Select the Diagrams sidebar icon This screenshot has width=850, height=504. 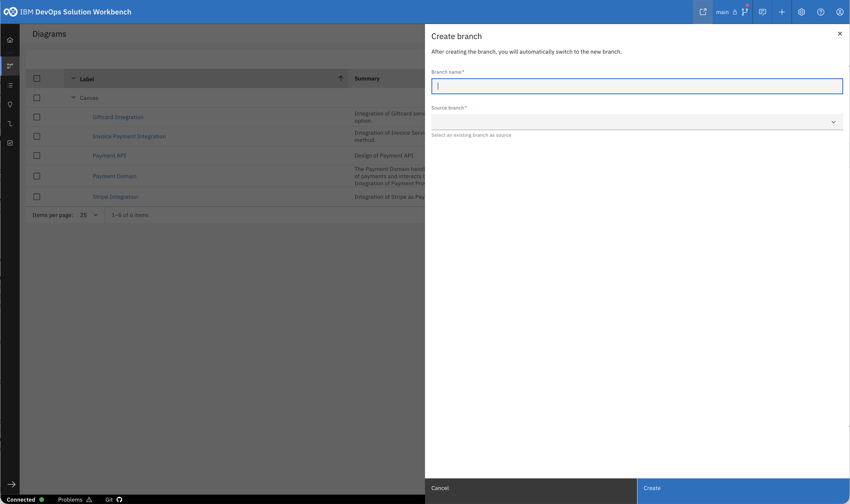click(x=10, y=66)
